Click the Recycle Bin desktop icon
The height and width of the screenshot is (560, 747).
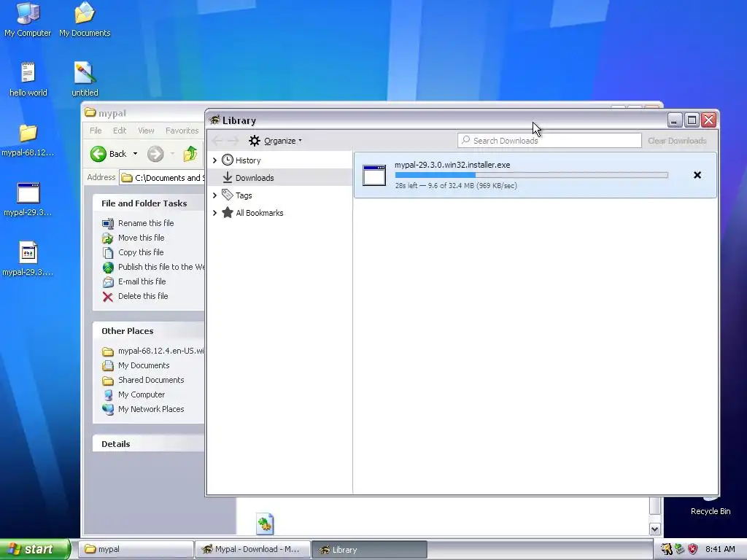(711, 505)
